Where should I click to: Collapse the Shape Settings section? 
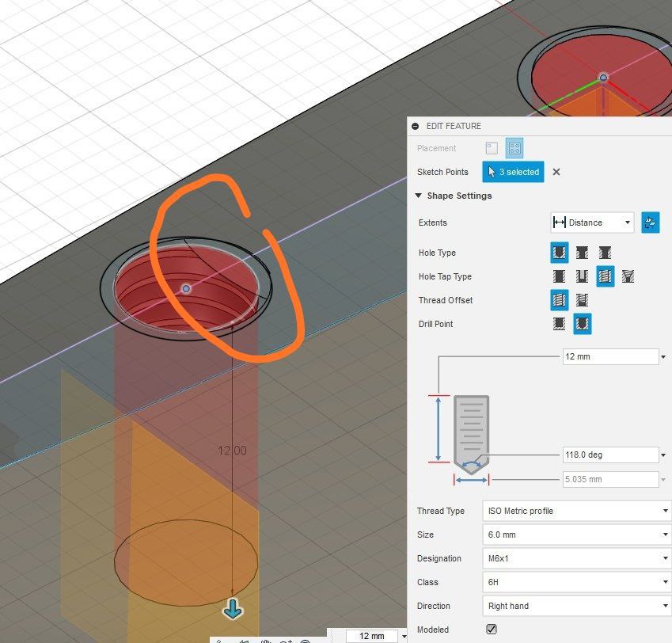(x=418, y=196)
